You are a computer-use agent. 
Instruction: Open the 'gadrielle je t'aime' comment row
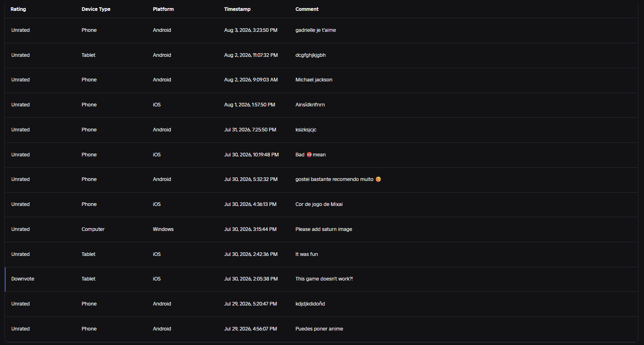[321, 30]
